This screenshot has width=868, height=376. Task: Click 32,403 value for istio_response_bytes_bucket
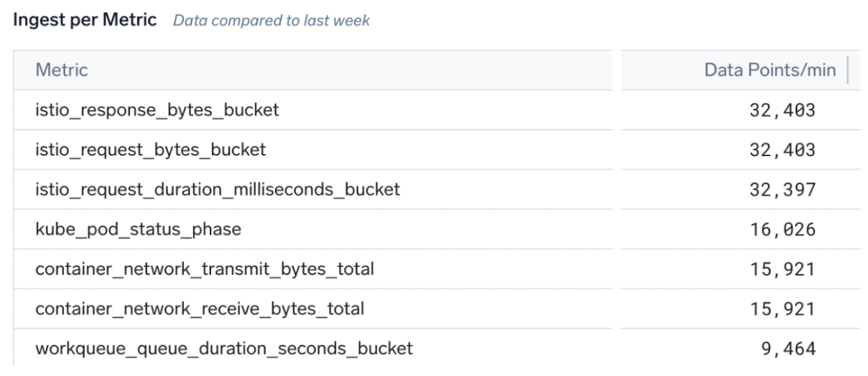(781, 110)
